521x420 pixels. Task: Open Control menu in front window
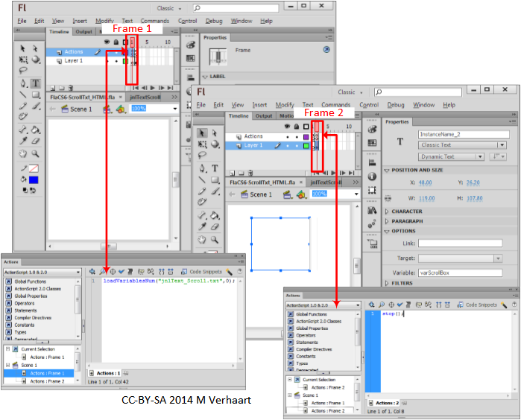coord(369,105)
